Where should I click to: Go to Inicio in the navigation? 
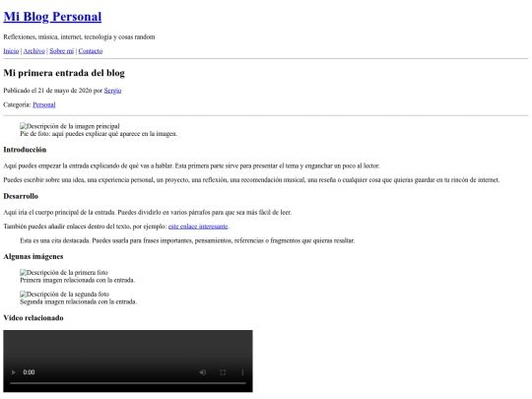tap(11, 51)
